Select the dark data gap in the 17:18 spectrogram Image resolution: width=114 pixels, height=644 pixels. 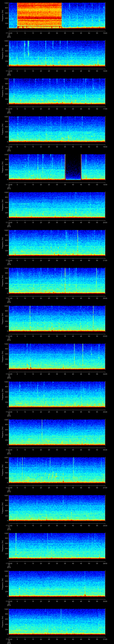point(73,167)
